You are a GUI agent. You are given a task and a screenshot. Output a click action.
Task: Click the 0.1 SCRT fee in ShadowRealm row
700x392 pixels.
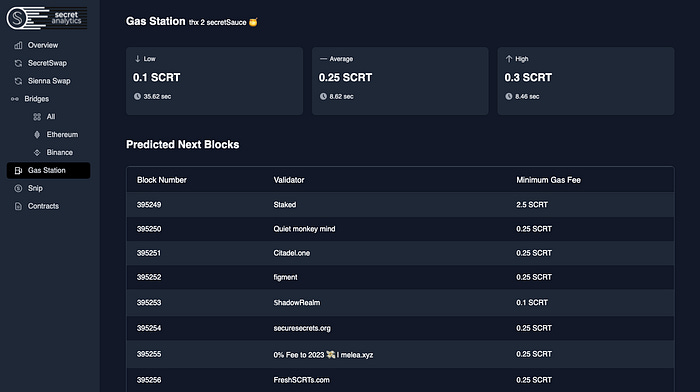(532, 302)
